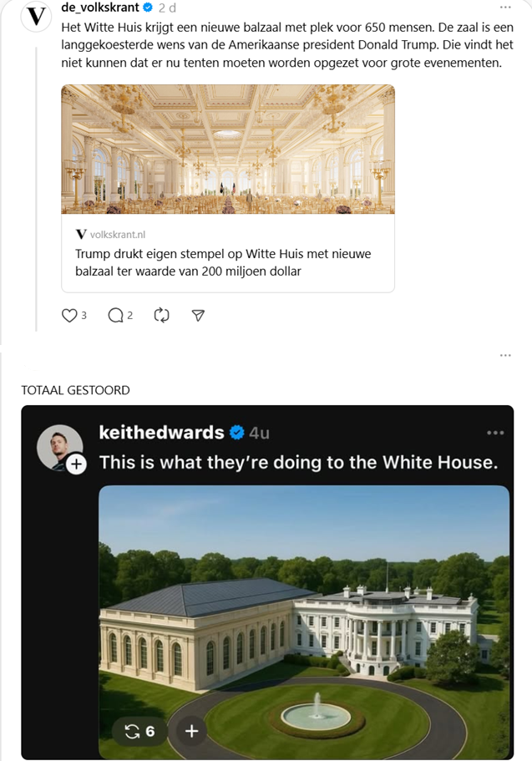
Task: Open replies via the comment bubble icon
Action: (x=115, y=316)
